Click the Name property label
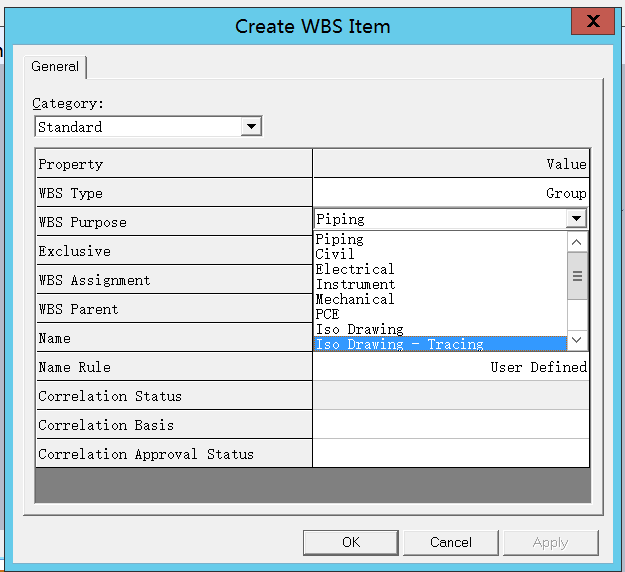 point(55,338)
